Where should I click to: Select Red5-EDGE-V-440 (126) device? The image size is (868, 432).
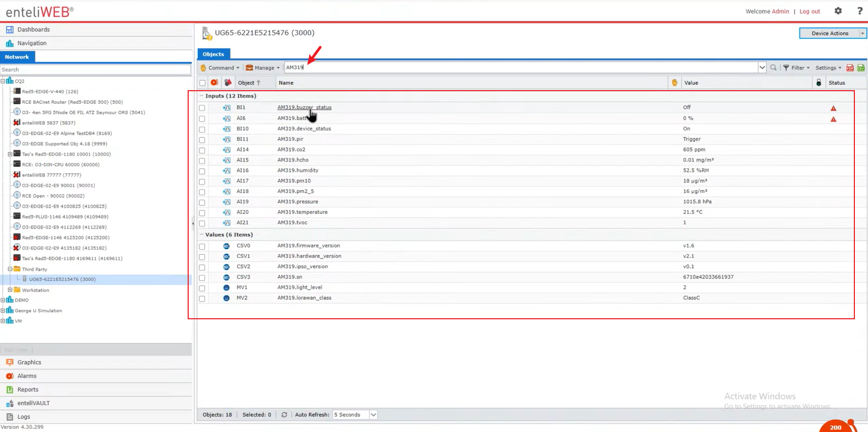pos(50,91)
